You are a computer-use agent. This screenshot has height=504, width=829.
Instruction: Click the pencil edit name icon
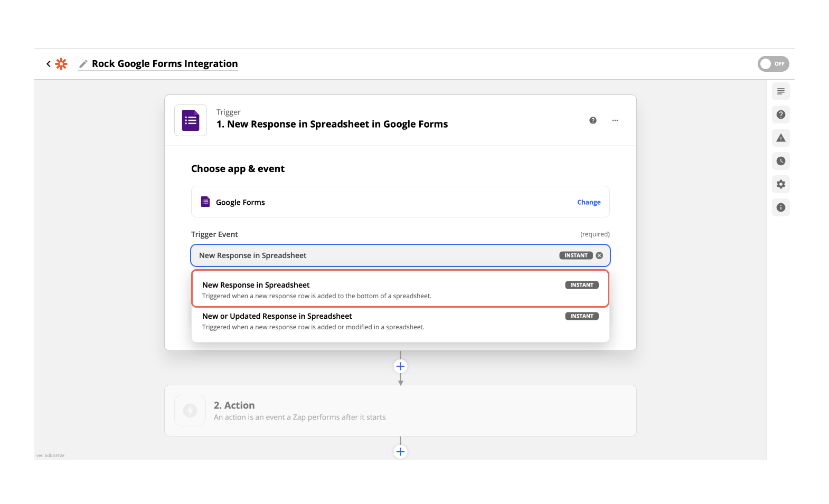83,64
